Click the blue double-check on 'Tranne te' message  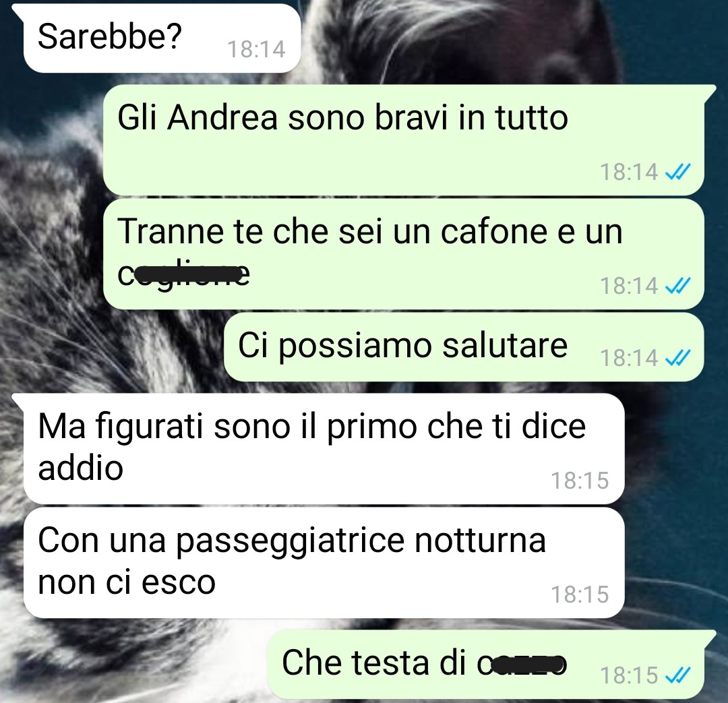pyautogui.click(x=678, y=286)
